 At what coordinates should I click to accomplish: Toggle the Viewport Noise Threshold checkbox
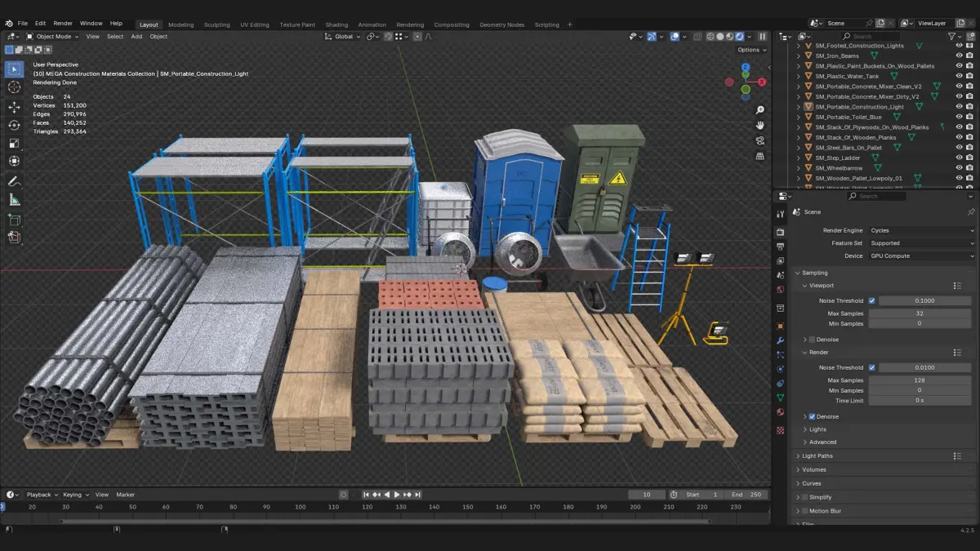pyautogui.click(x=871, y=300)
